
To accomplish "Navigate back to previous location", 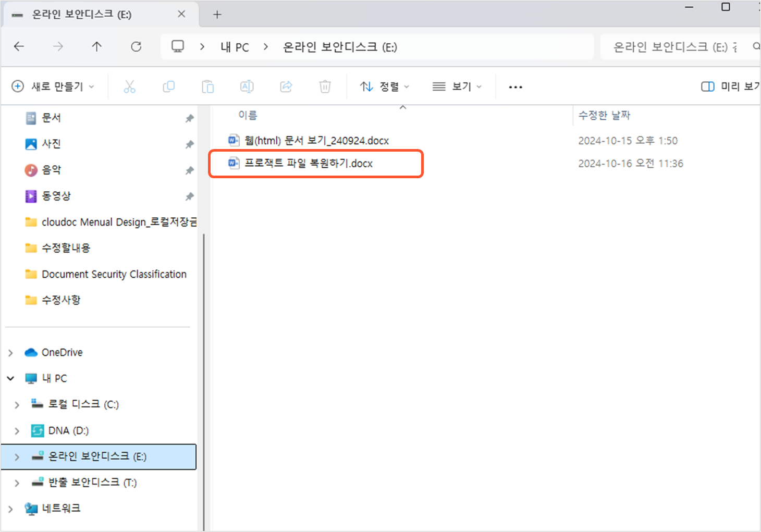I will click(x=19, y=47).
